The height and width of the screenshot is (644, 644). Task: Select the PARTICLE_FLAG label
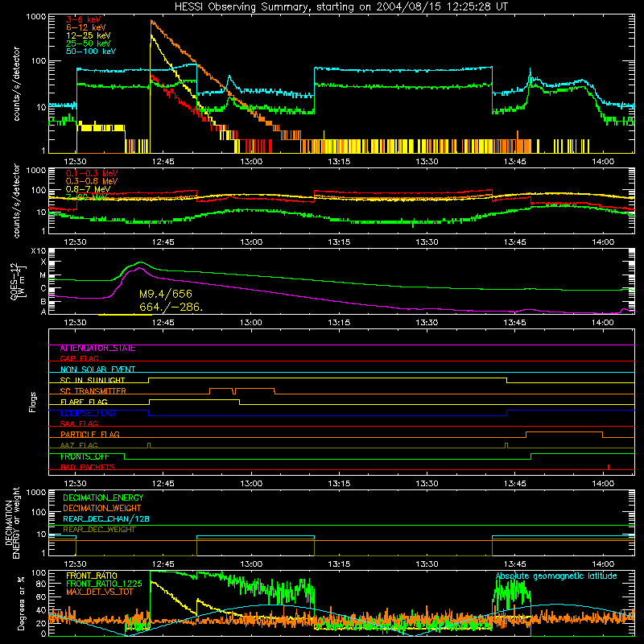point(90,434)
